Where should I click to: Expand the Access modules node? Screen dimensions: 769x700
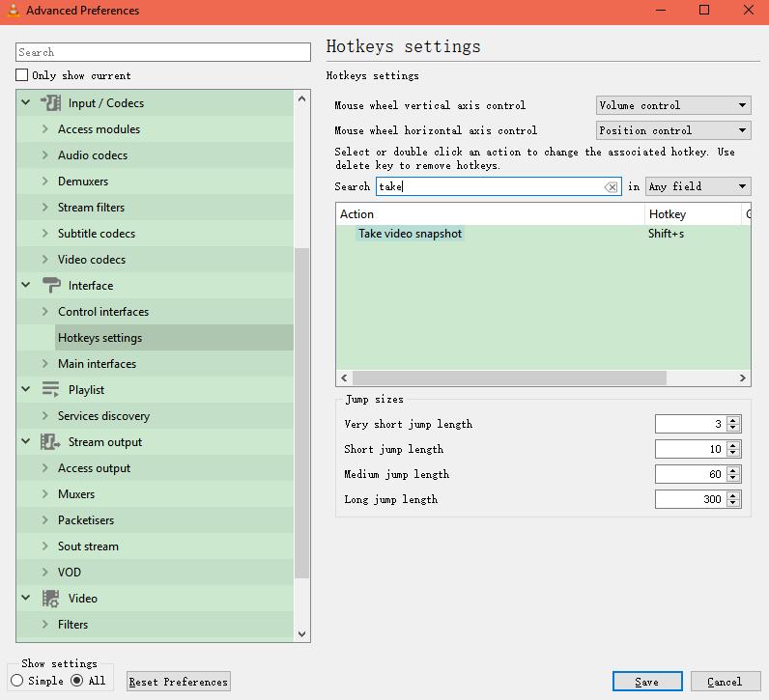coord(45,129)
